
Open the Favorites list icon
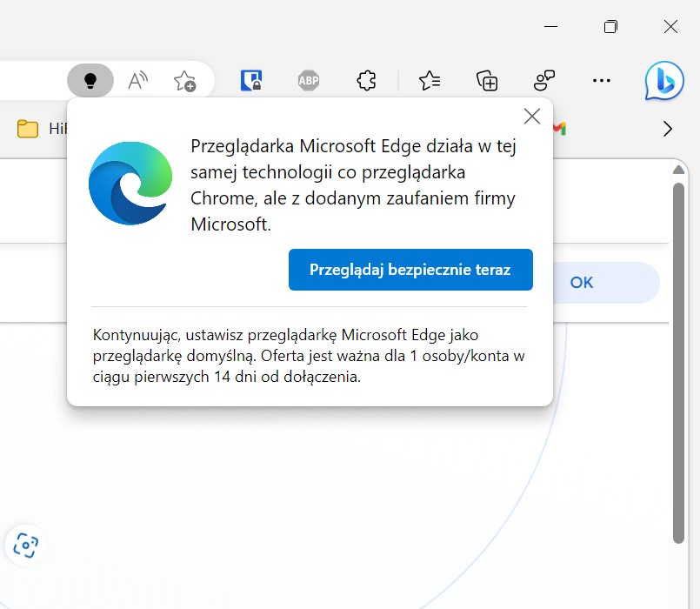430,81
